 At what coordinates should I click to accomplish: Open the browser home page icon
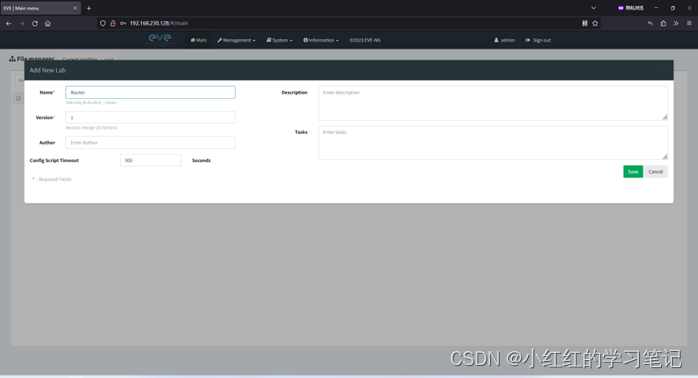(x=48, y=23)
